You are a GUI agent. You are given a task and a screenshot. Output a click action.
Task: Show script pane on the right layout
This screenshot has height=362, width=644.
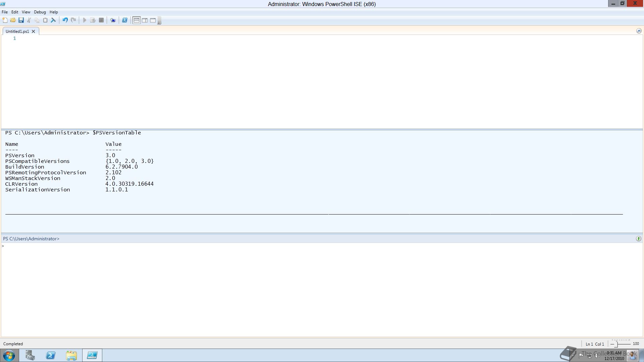tap(145, 20)
